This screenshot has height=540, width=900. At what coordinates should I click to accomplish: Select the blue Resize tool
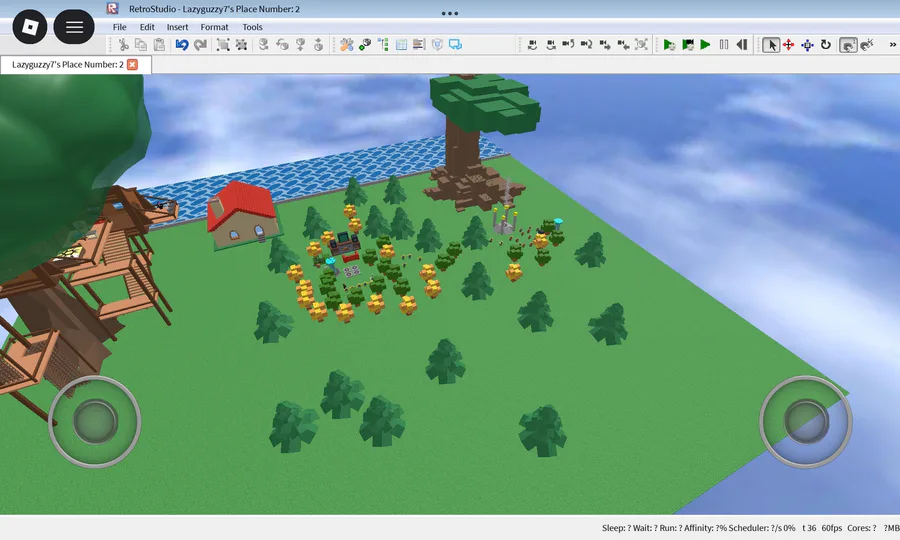(807, 45)
